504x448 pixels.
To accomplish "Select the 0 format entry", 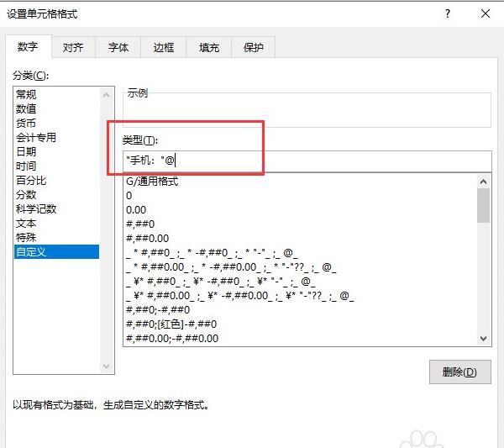I will pos(301,196).
